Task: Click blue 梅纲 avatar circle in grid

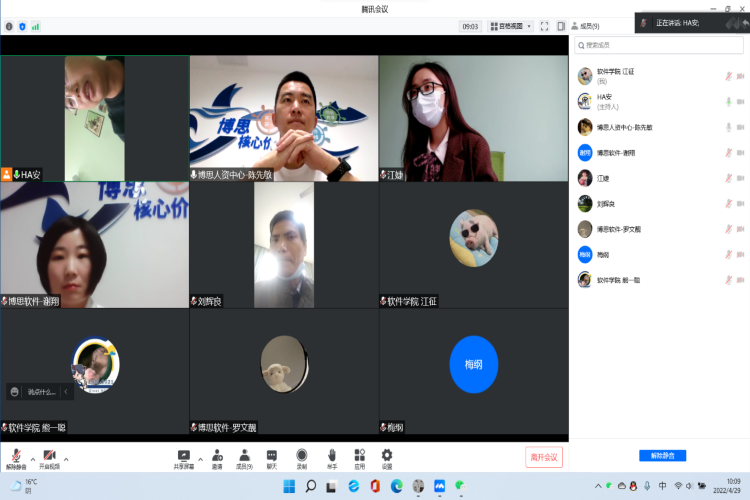Action: (474, 365)
